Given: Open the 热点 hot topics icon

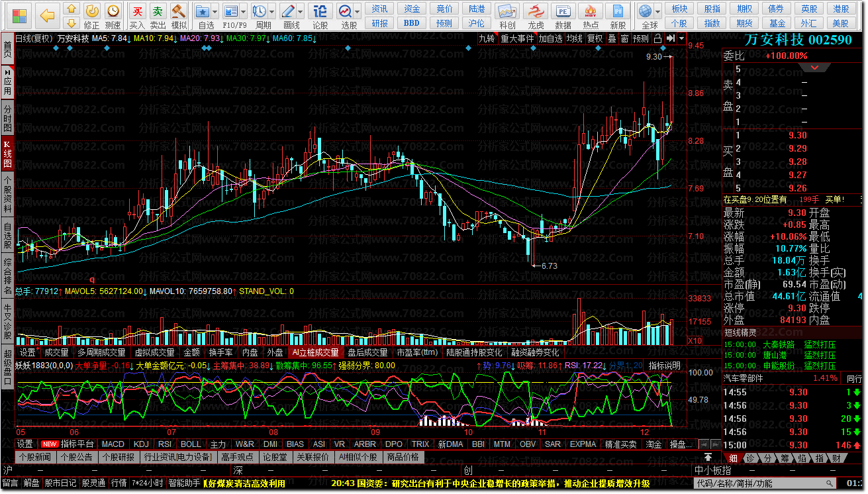Looking at the screenshot, I should pos(591,11).
